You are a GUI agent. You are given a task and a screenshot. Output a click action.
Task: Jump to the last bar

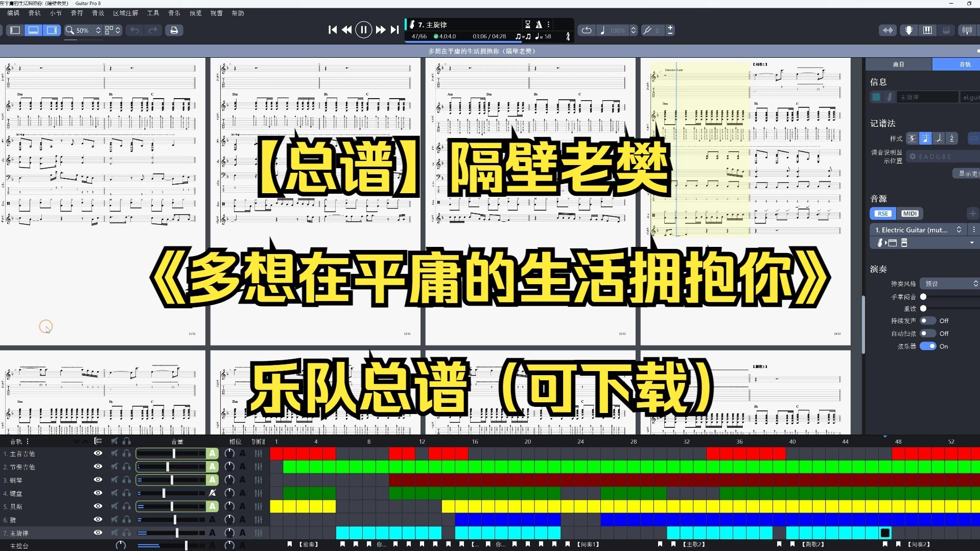pyautogui.click(x=394, y=30)
